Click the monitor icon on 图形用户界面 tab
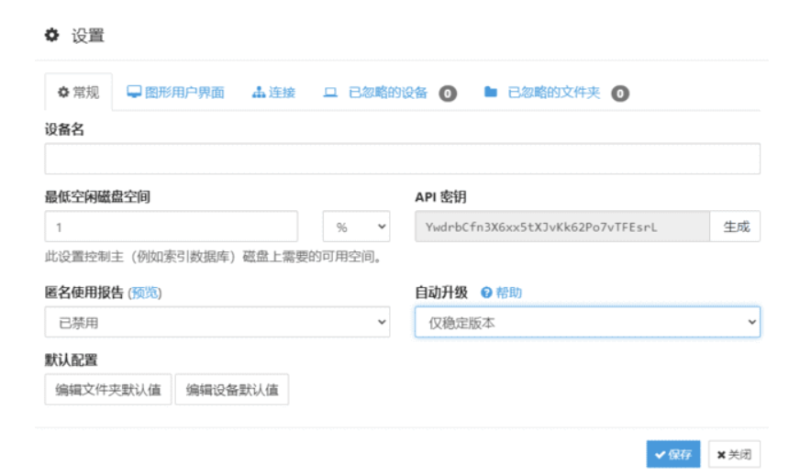 134,93
